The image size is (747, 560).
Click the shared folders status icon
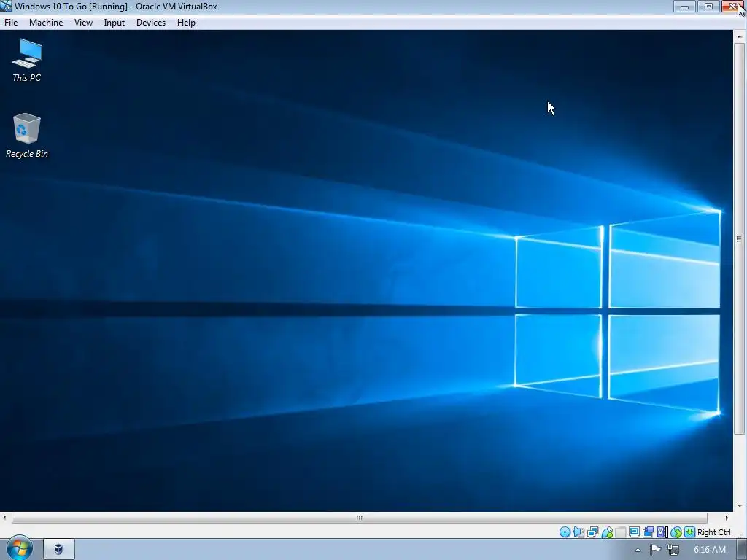[x=620, y=532]
